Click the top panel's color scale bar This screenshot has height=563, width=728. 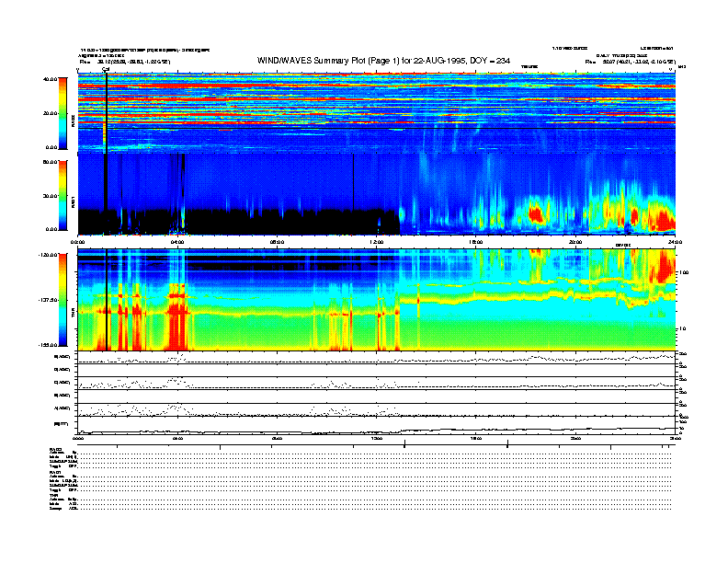(x=63, y=113)
